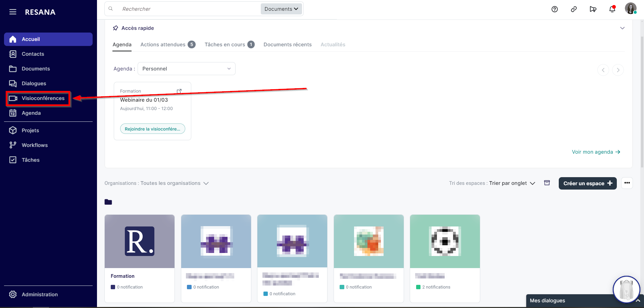Open user profile avatar

631,8
